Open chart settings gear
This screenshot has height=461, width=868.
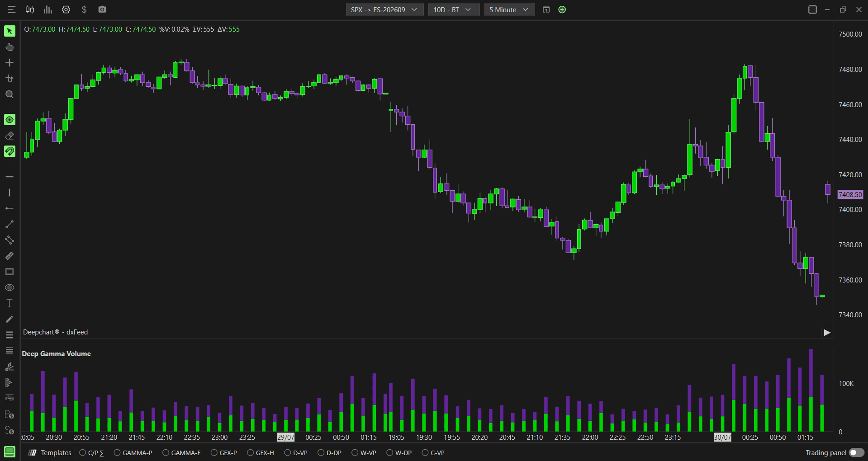(66, 9)
